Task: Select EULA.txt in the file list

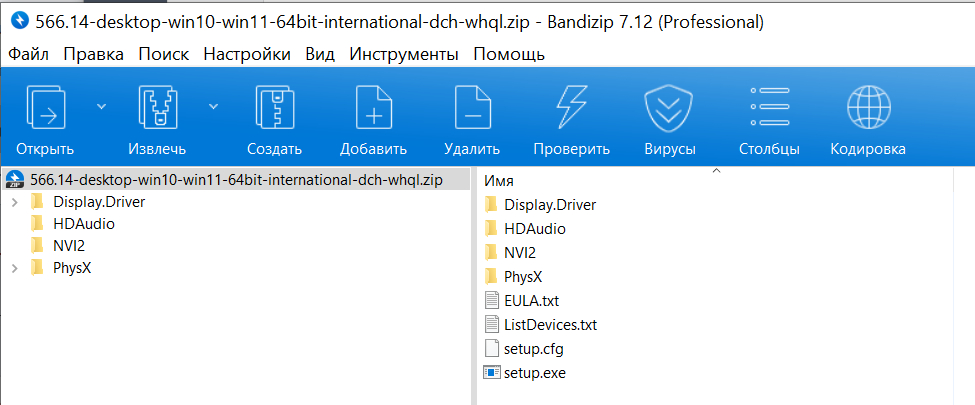Action: pos(532,300)
